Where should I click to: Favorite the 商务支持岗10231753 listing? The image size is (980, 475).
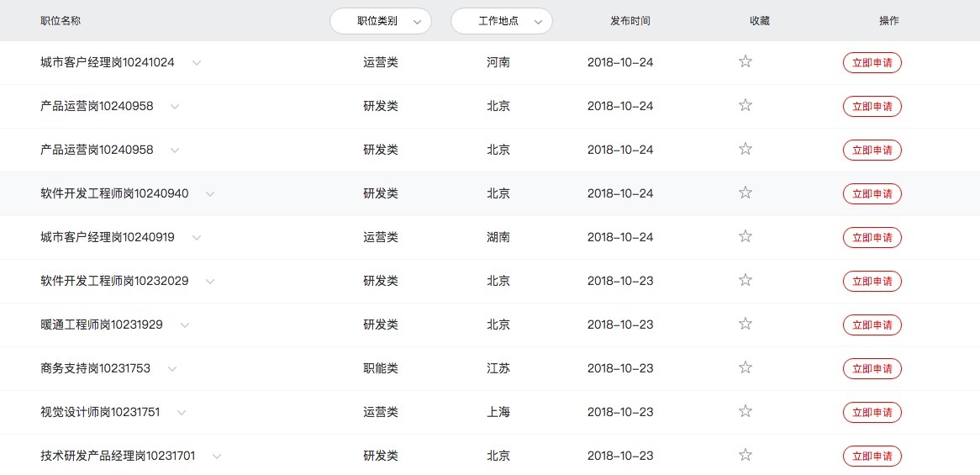(x=745, y=367)
